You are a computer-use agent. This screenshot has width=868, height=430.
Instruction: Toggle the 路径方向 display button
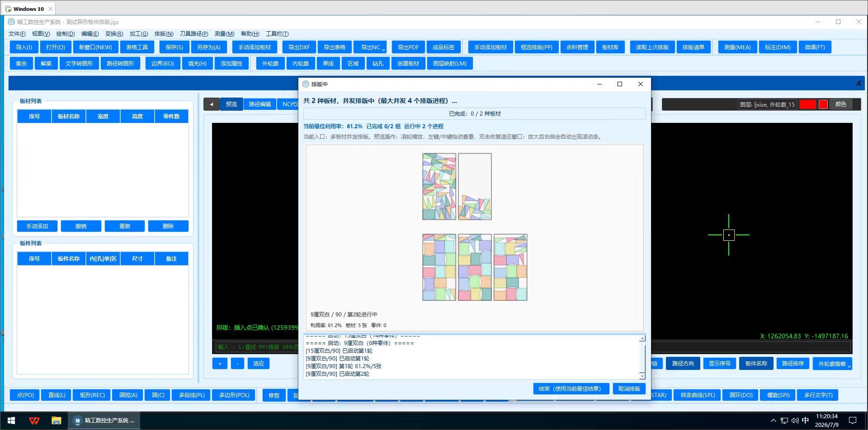tap(683, 364)
